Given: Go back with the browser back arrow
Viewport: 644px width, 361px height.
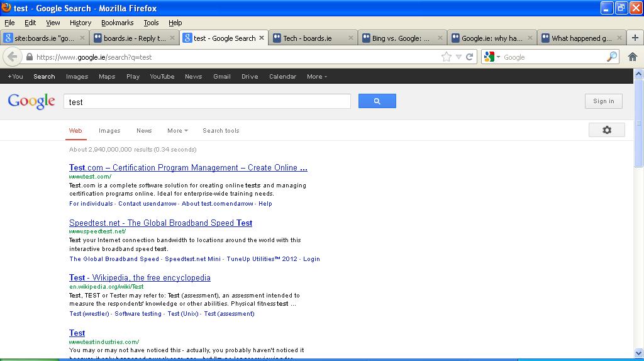Looking at the screenshot, I should 13,57.
